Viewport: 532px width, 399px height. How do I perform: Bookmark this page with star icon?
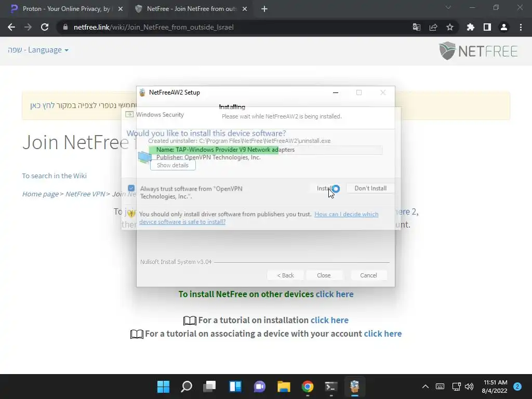point(450,27)
